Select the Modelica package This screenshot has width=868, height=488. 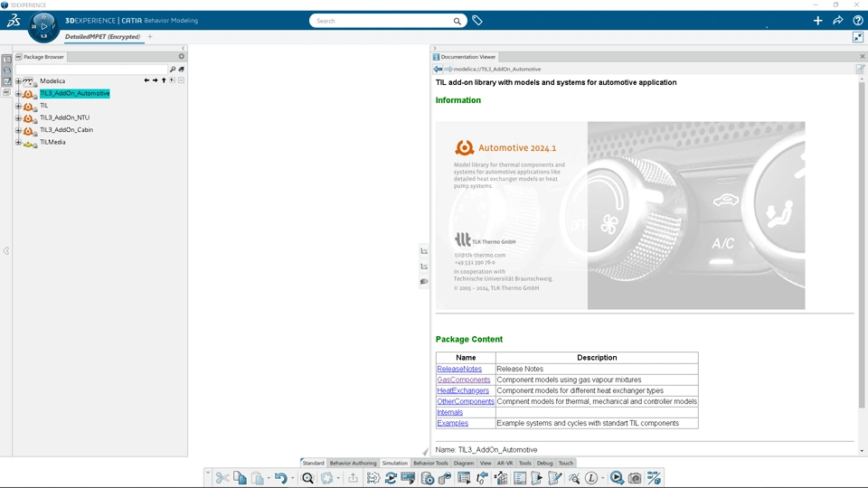tap(52, 81)
